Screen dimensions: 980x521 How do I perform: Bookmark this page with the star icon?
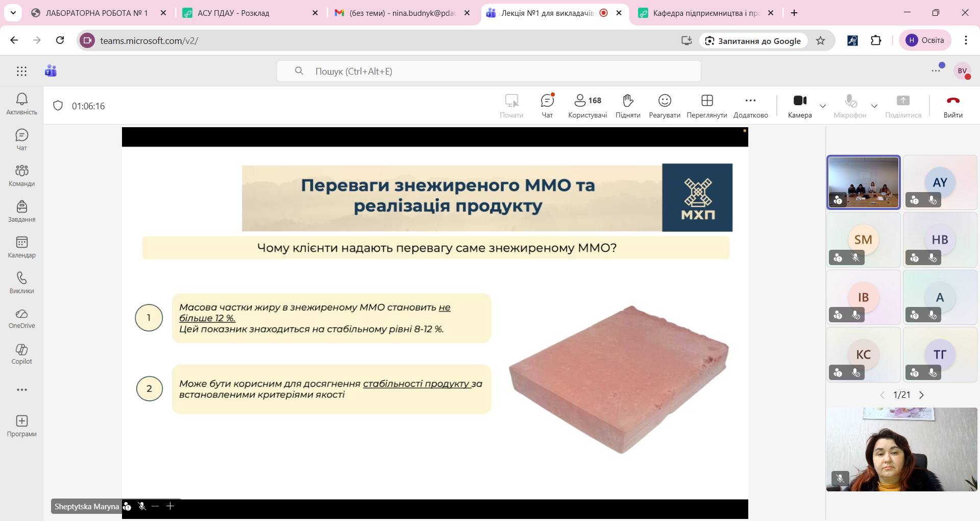pyautogui.click(x=820, y=41)
